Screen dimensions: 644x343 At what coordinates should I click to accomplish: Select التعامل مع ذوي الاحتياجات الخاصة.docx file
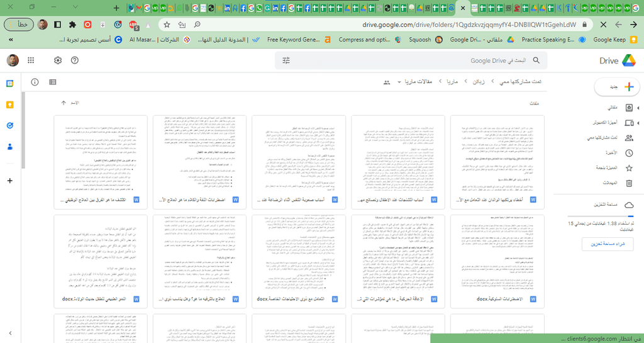point(299,261)
